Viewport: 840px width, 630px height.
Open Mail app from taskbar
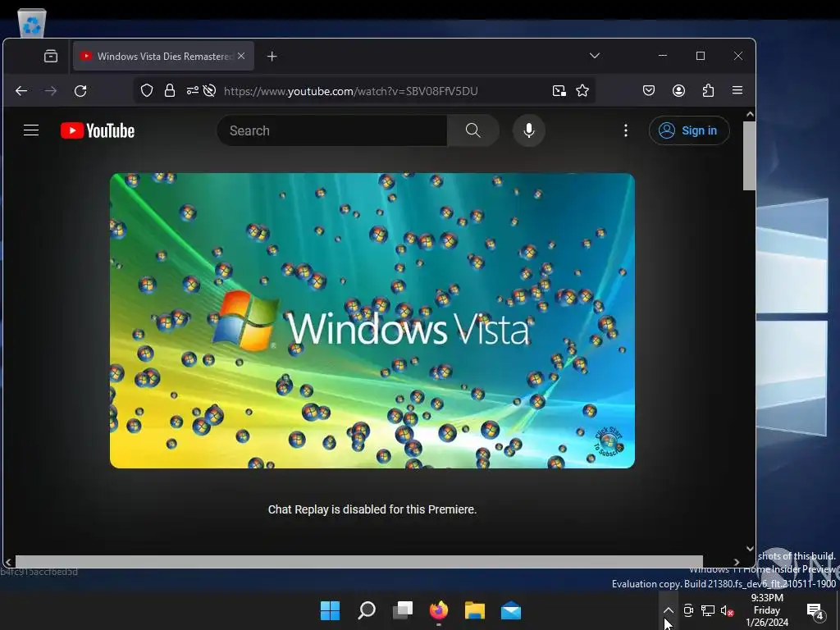(511, 610)
